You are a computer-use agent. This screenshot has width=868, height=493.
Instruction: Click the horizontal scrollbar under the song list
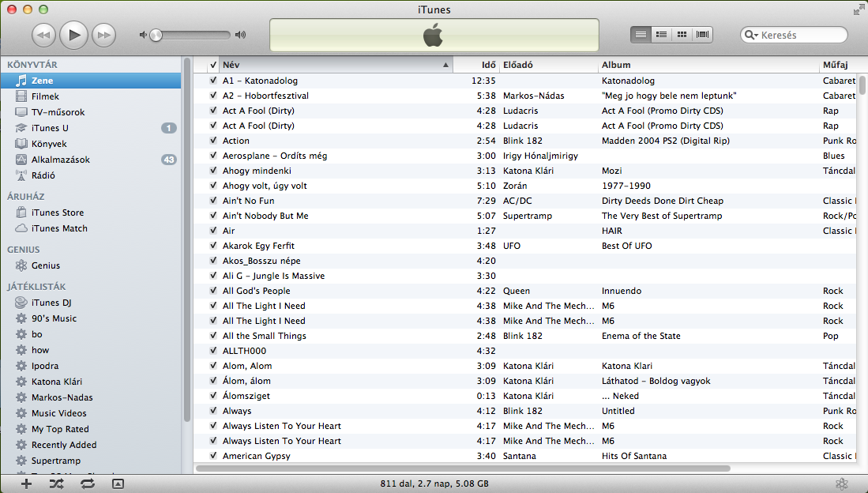point(463,469)
